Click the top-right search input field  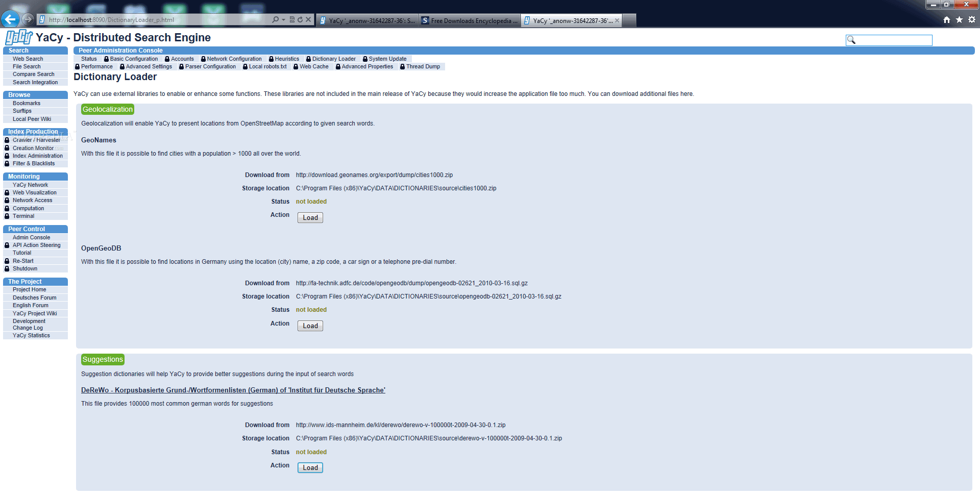click(x=889, y=40)
